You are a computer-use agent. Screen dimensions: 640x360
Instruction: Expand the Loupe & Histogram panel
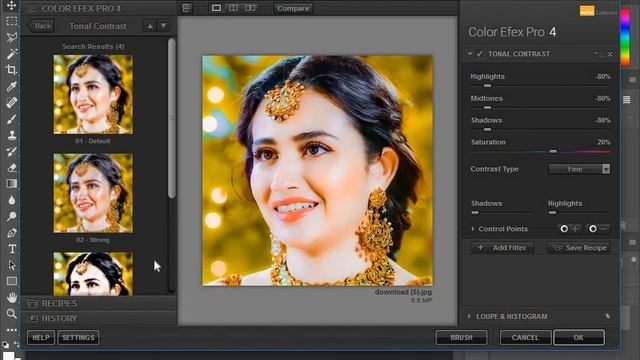point(469,316)
